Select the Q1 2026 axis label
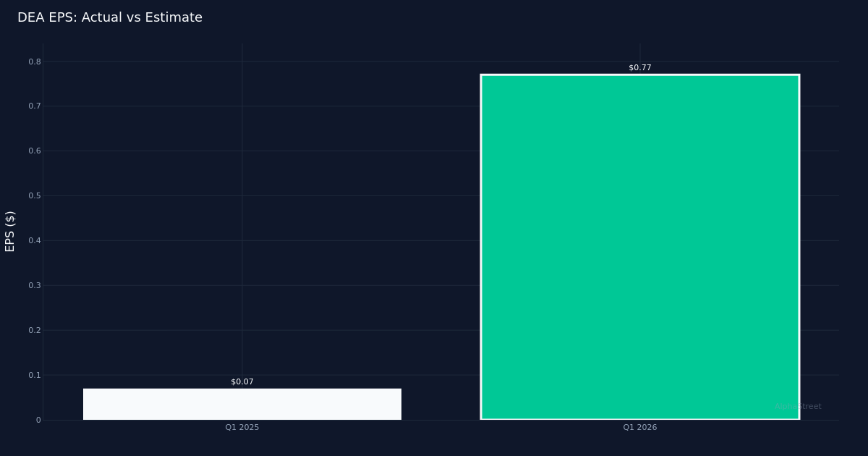 pyautogui.click(x=639, y=427)
